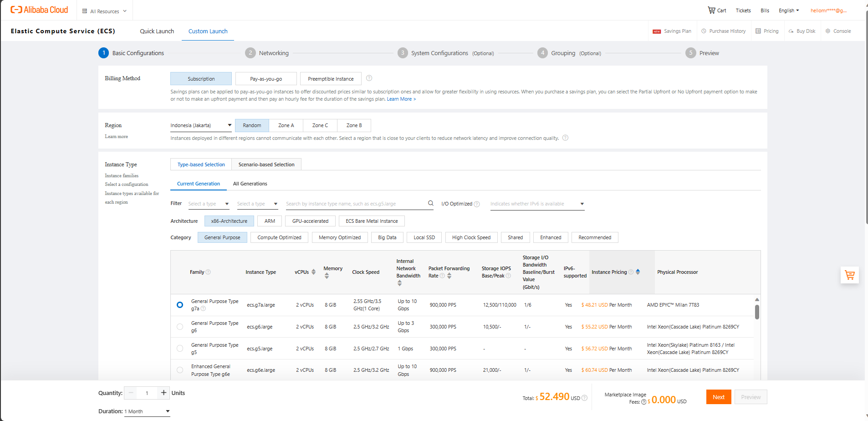The width and height of the screenshot is (868, 421).
Task: Choose Preemptible Instance billing
Action: click(331, 79)
